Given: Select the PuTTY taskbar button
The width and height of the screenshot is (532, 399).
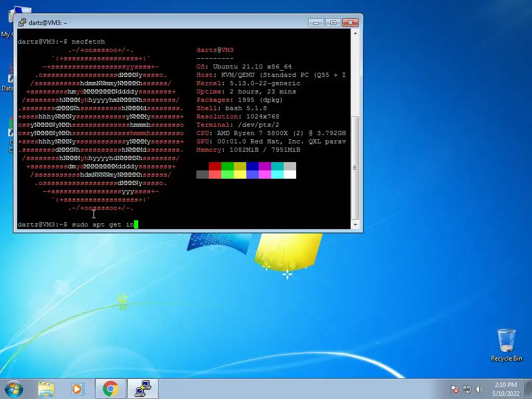Looking at the screenshot, I should (x=143, y=389).
